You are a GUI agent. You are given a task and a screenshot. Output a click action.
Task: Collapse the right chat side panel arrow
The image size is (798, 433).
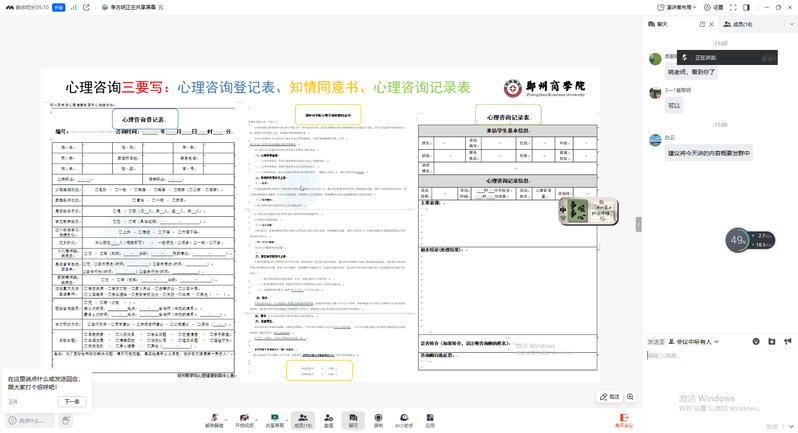[x=640, y=226]
